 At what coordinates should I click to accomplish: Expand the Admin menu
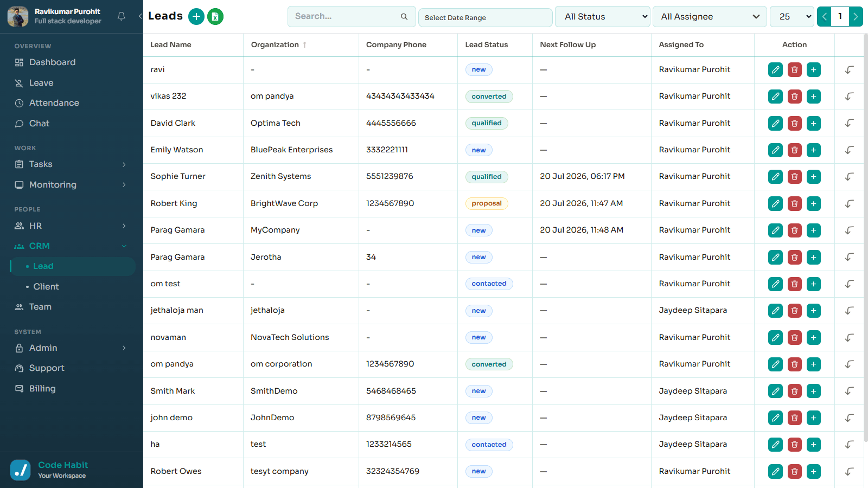coord(72,348)
